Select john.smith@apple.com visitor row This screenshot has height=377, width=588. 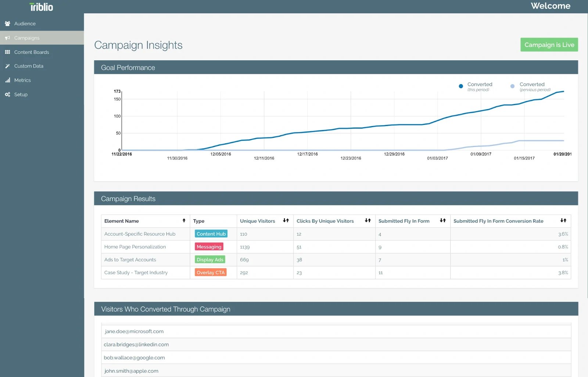coord(336,371)
